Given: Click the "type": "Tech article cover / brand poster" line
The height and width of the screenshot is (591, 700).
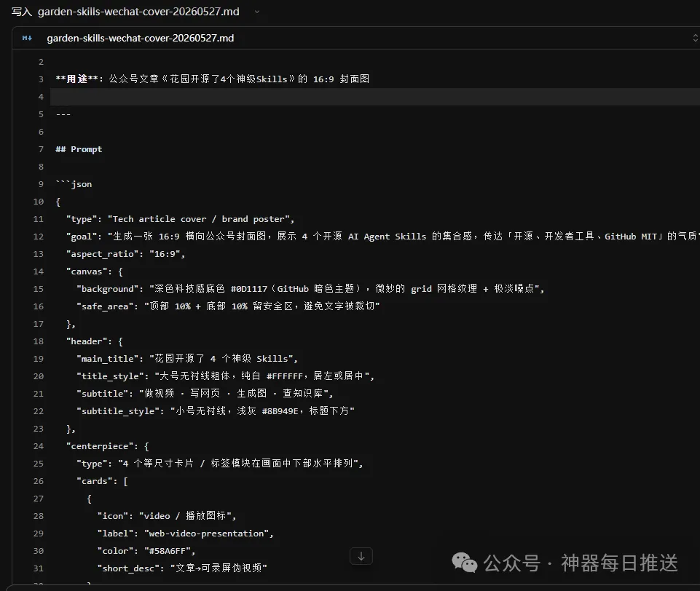Looking at the screenshot, I should [x=181, y=219].
